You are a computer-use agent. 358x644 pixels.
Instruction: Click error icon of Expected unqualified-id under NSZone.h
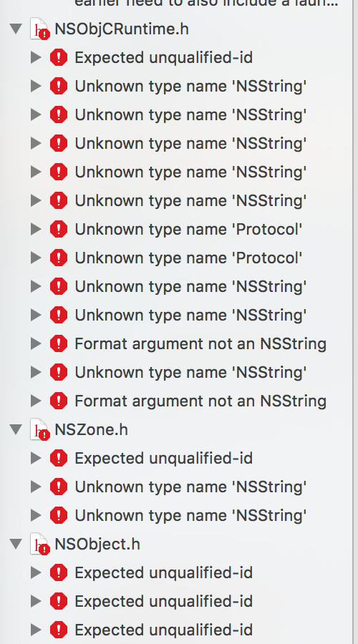coord(59,459)
